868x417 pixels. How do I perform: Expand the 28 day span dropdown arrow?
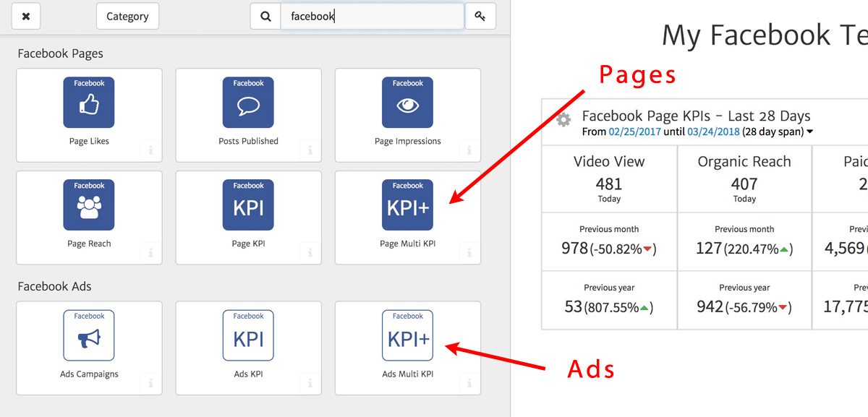click(x=809, y=132)
